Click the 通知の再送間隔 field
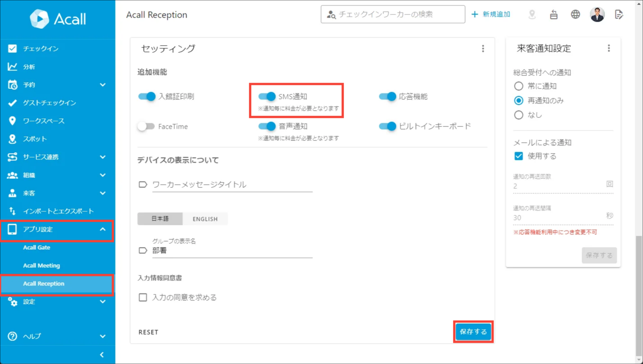Screen dimensions: 643x364 coord(563,217)
